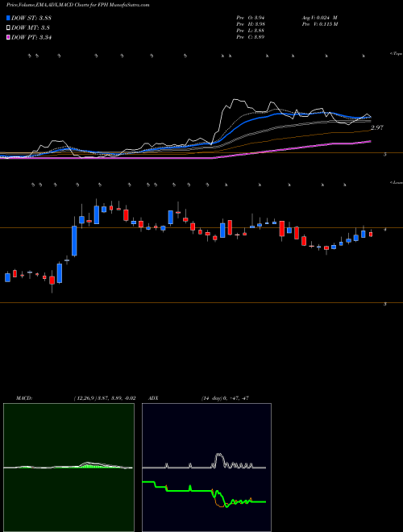Select the 'DOW MT: 3.8' legend text
The image size is (403, 532).
click(31, 28)
